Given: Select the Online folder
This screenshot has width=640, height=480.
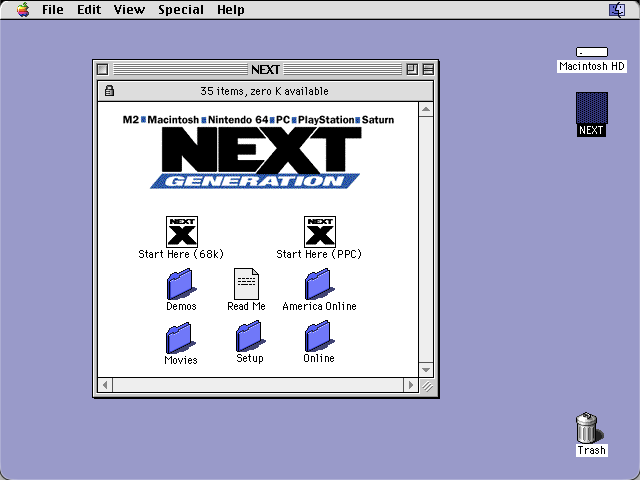Looking at the screenshot, I should pos(319,336).
